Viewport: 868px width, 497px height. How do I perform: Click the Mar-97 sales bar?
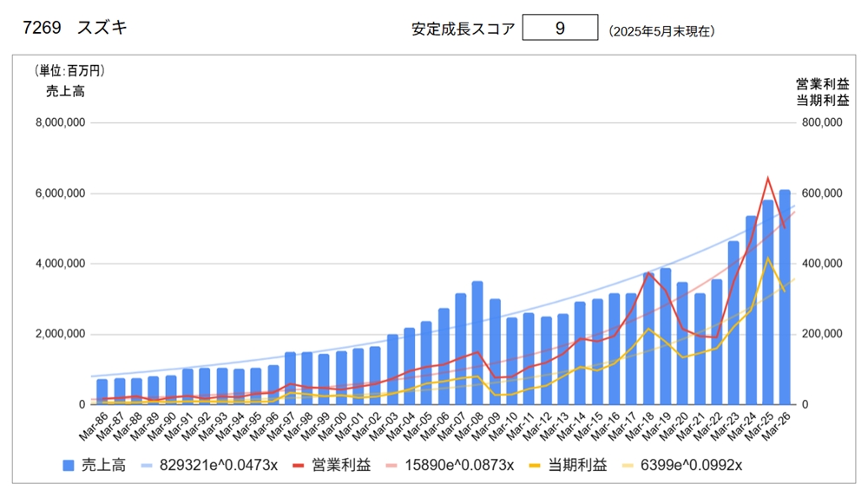290,378
